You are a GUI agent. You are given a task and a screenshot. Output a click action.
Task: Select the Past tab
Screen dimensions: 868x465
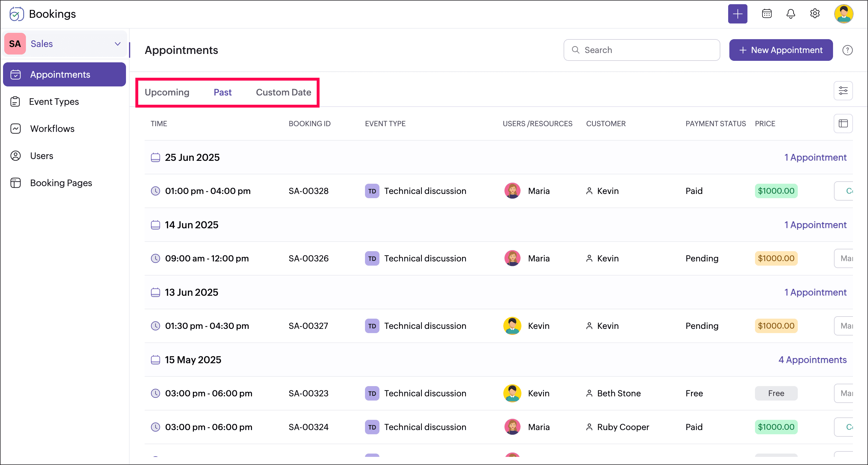click(x=222, y=92)
